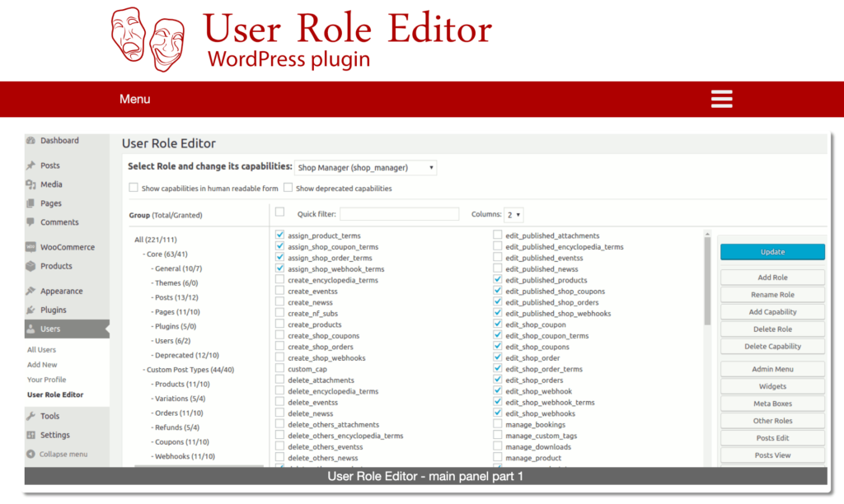Open the WooCommerce menu item

pyautogui.click(x=67, y=247)
